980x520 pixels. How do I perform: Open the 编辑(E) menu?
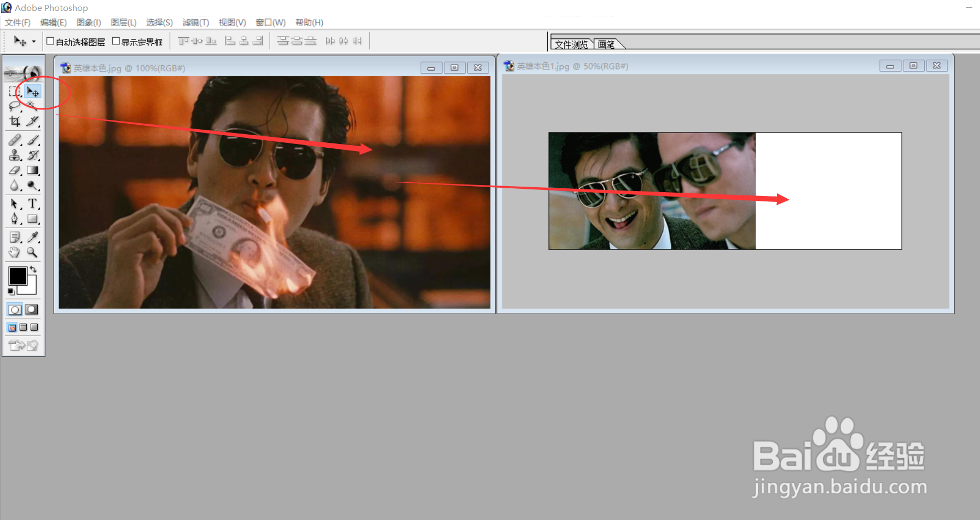[x=54, y=22]
